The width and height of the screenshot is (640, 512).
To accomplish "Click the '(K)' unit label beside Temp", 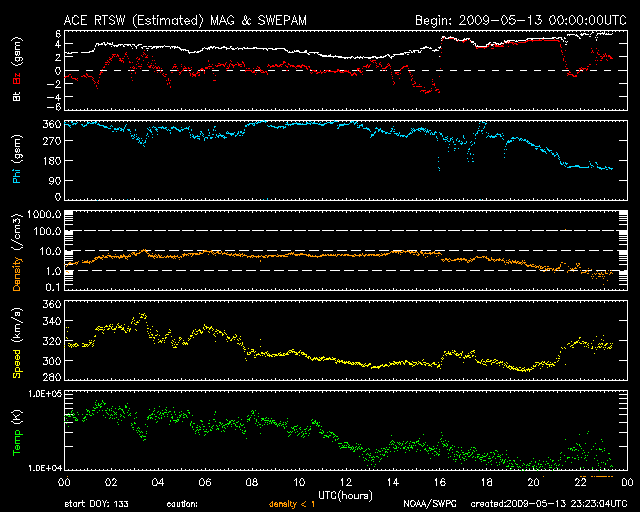I will tap(18, 417).
